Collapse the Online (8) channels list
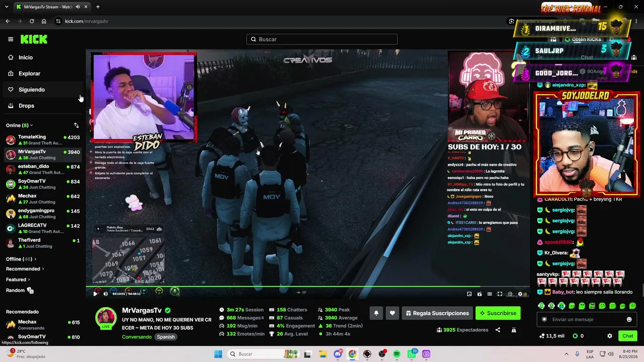Screen dimensions: 644x362 (20, 125)
